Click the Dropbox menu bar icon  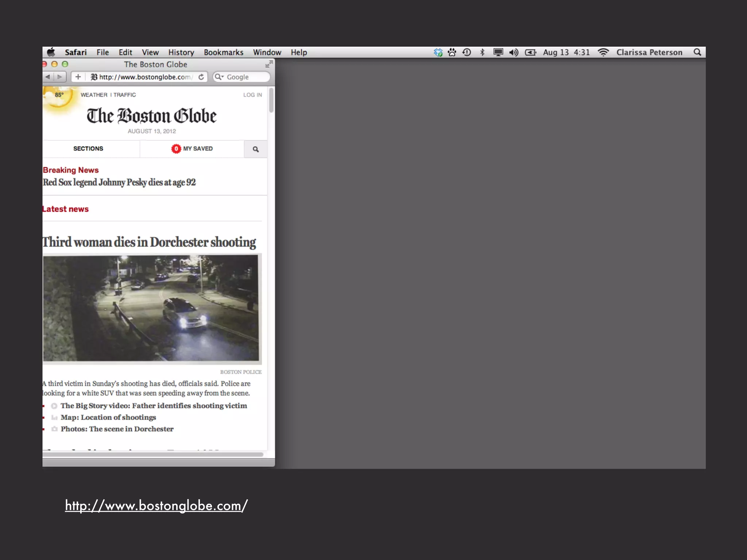tap(438, 52)
